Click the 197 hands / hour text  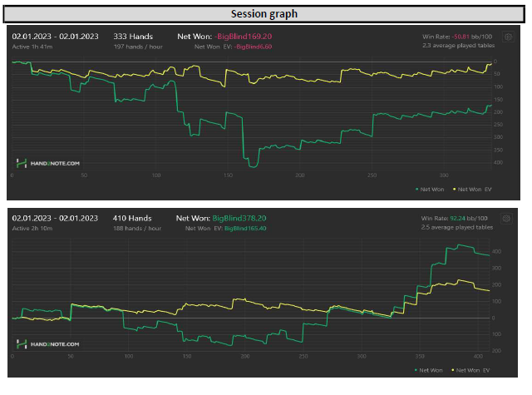click(138, 47)
